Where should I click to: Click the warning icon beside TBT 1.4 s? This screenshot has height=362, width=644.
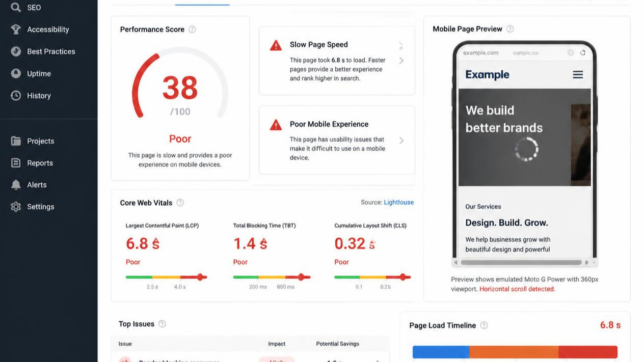click(263, 244)
